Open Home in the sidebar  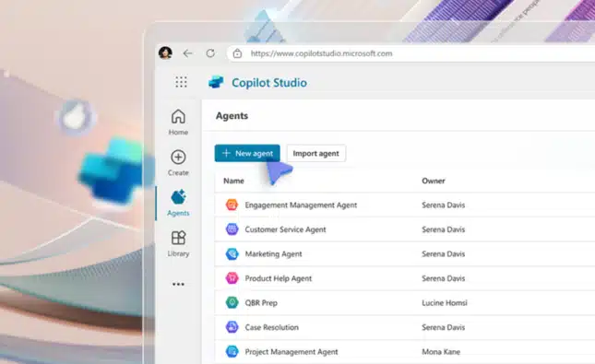[x=178, y=122]
